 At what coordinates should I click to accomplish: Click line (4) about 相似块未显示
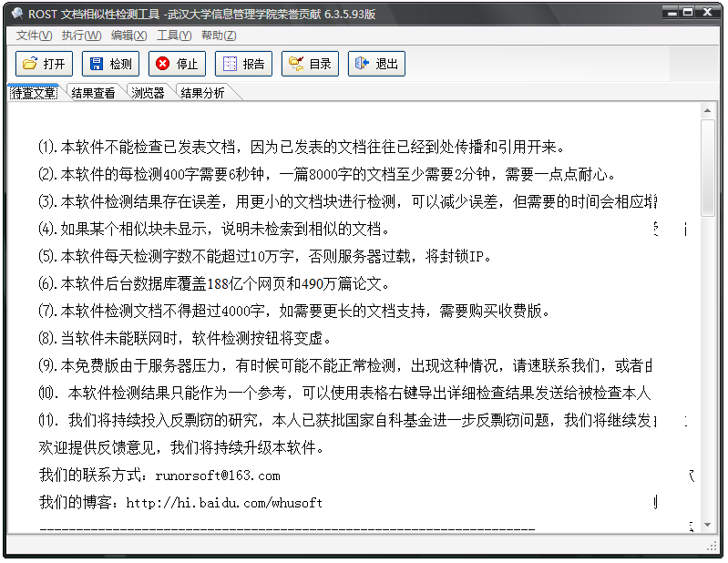coord(214,229)
